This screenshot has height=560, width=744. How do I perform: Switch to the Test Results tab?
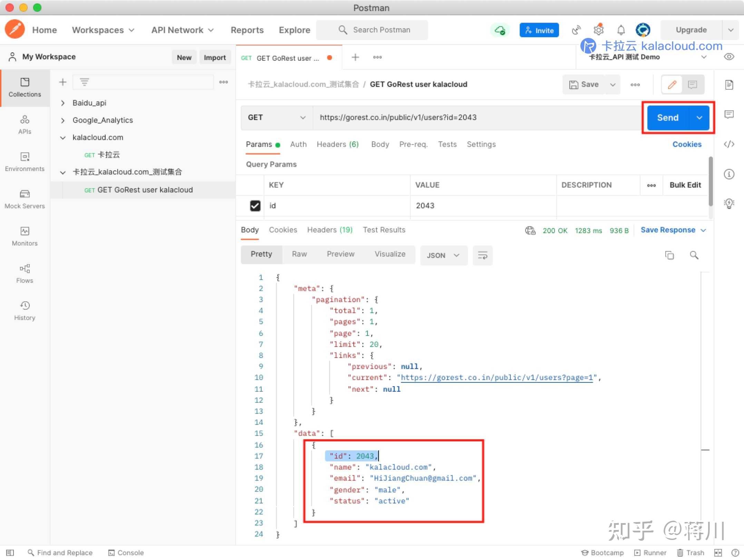(x=384, y=230)
